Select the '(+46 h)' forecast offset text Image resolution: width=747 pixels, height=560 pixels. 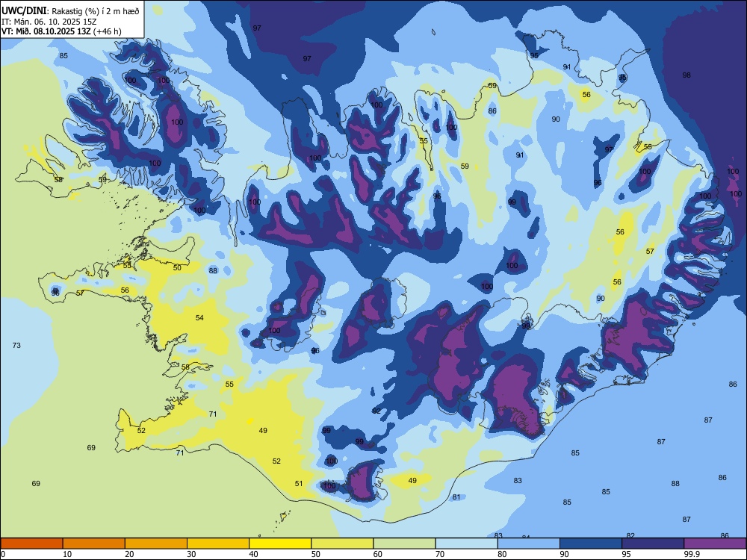coord(107,31)
